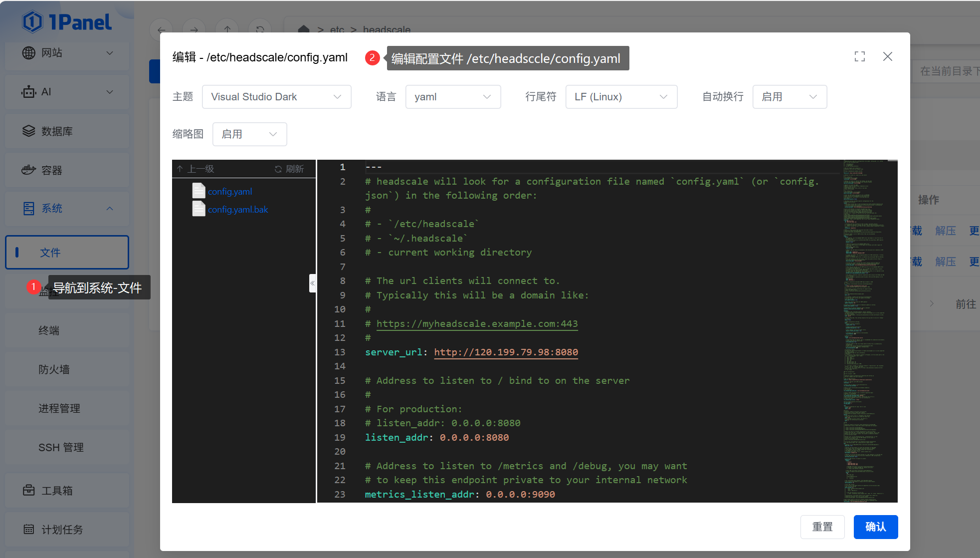The image size is (980, 558).
Task: Click the robot icon for AI
Action: (x=29, y=92)
